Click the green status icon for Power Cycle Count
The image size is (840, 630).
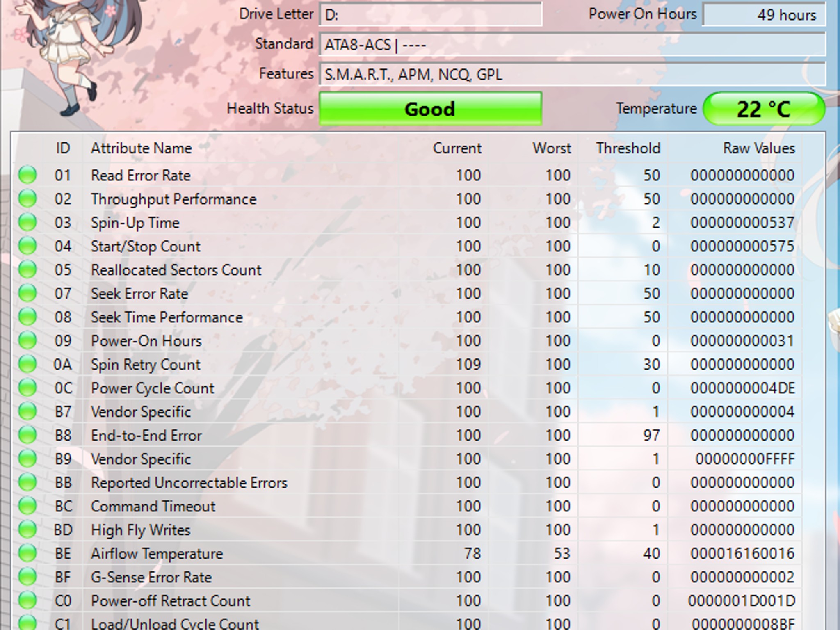click(x=27, y=388)
